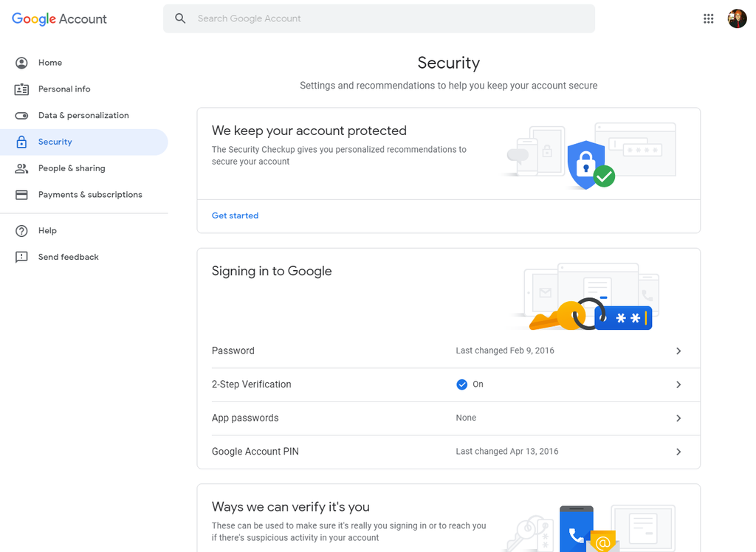Image resolution: width=756 pixels, height=552 pixels.
Task: Open the Google apps grid
Action: coord(708,18)
